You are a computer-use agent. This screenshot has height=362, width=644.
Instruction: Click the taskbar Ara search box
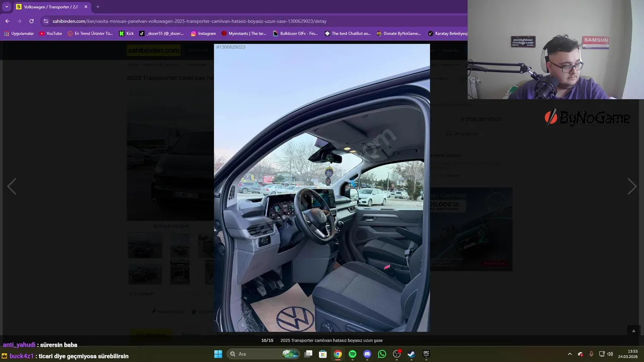264,354
